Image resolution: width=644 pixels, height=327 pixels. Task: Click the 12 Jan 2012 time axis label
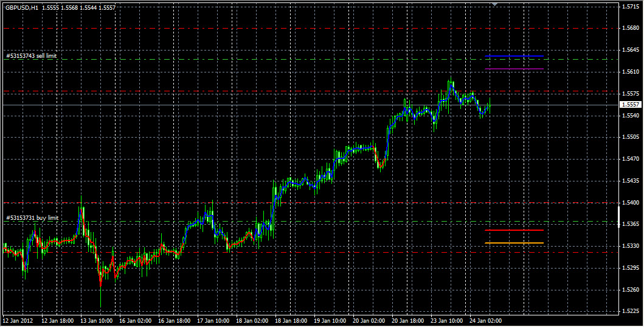[x=18, y=320]
